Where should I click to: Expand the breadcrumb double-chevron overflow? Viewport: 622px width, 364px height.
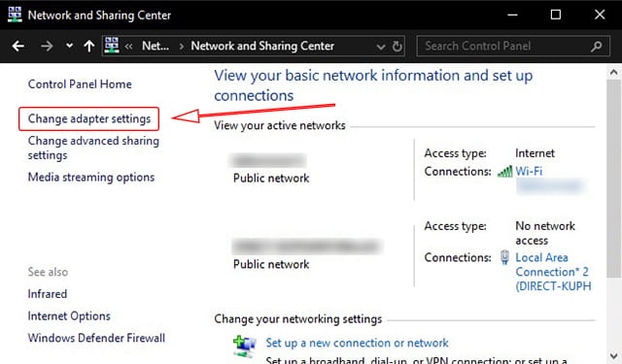128,47
